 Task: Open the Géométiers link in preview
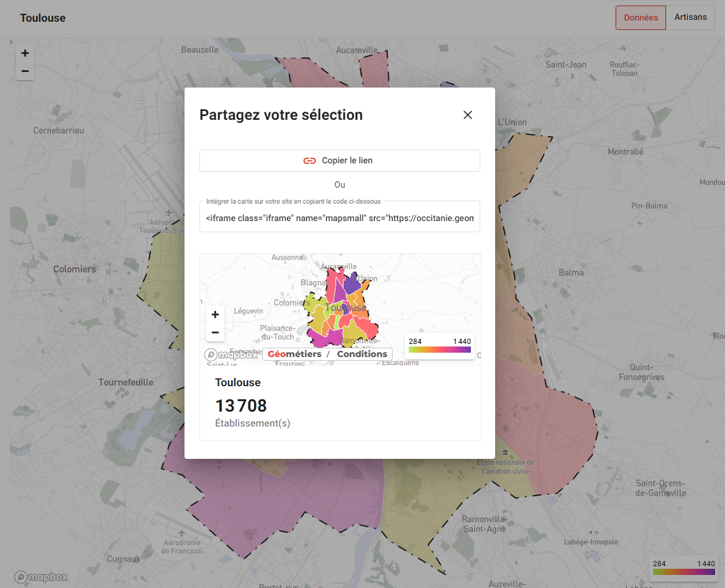click(294, 354)
